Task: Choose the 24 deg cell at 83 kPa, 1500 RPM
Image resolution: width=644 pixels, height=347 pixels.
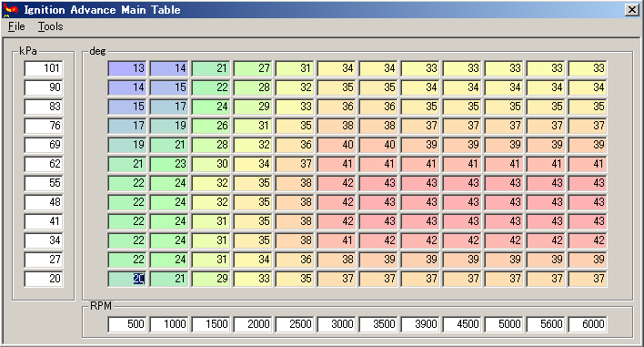Action: [211, 107]
